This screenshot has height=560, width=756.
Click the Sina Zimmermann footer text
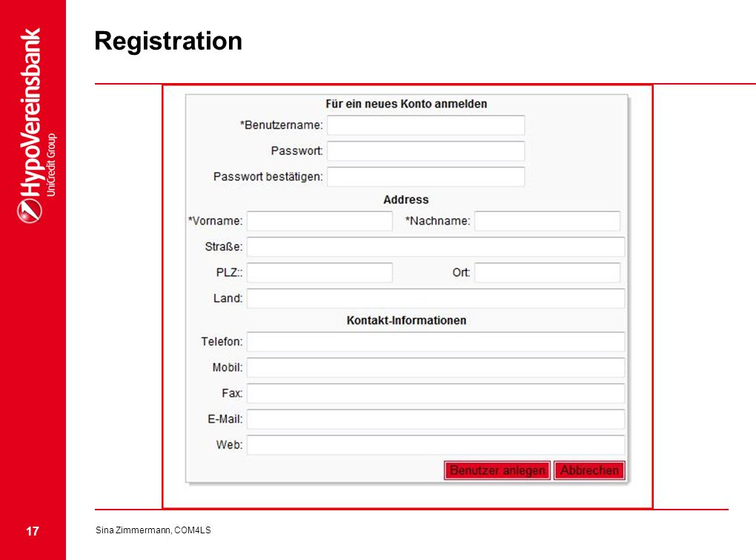(153, 530)
